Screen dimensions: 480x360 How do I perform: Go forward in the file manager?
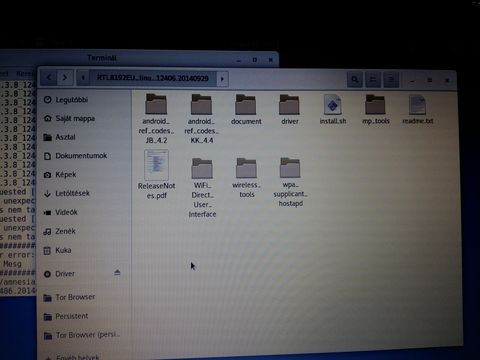(65, 78)
